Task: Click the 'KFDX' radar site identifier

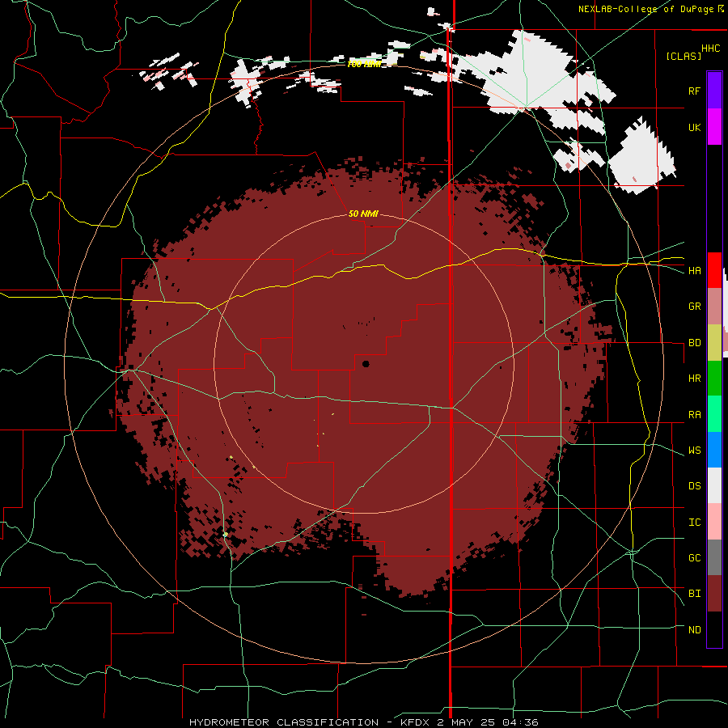Action: pos(416,722)
